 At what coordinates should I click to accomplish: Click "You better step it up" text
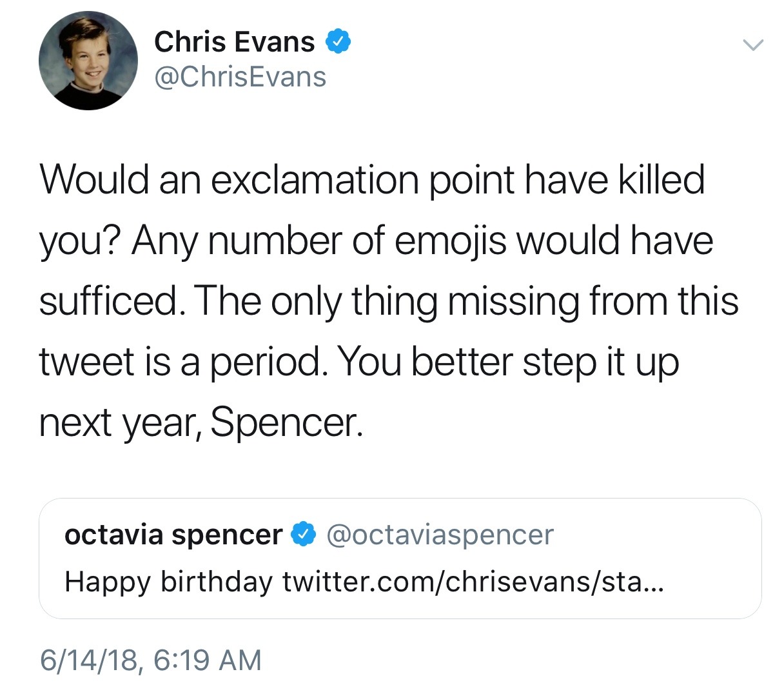(508, 362)
